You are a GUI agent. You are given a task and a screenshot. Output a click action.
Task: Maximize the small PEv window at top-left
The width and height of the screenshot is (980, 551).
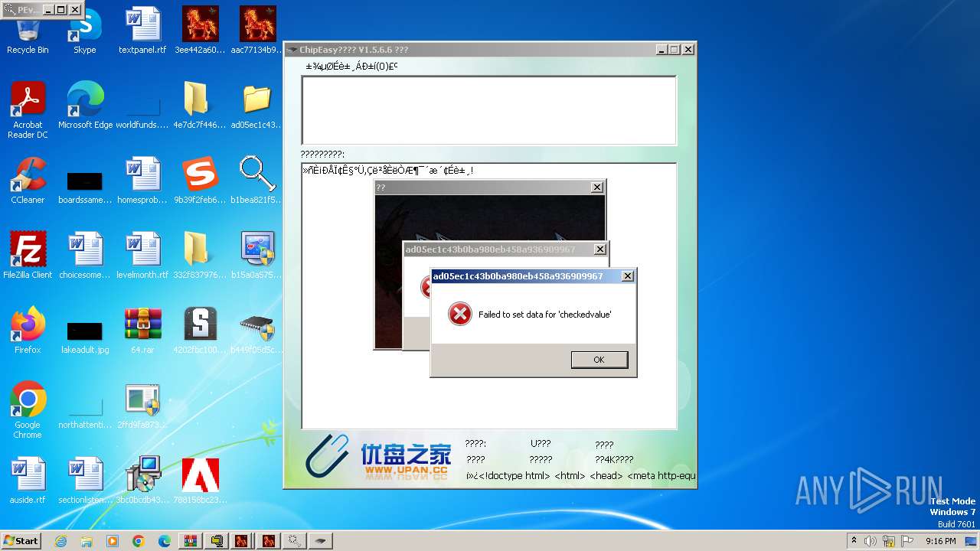coord(60,10)
